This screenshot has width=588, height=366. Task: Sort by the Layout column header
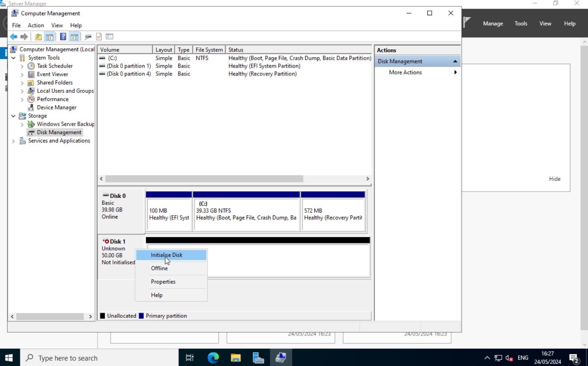(x=164, y=50)
